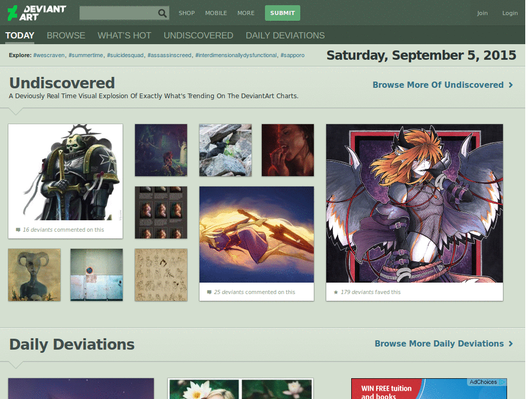Screen dimensions: 532x399
Task: Click the arrow after Browse More Of Undiscovered
Action: (511, 85)
